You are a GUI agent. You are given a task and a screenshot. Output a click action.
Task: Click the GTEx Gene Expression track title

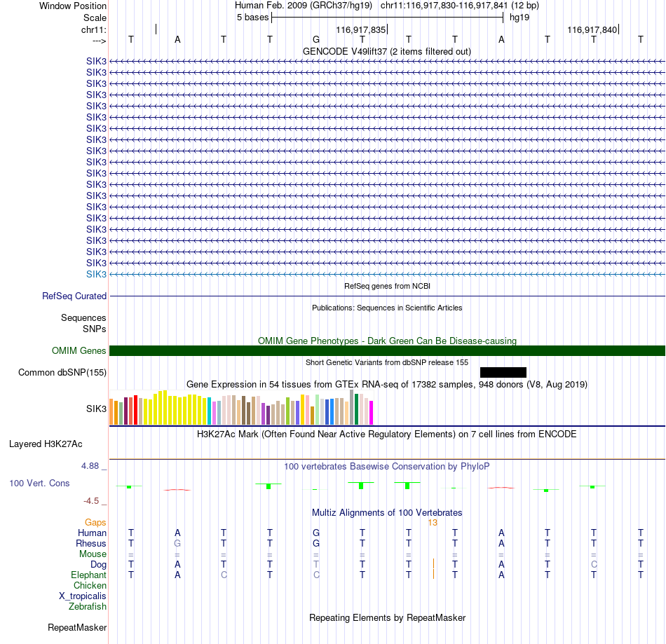tap(387, 384)
